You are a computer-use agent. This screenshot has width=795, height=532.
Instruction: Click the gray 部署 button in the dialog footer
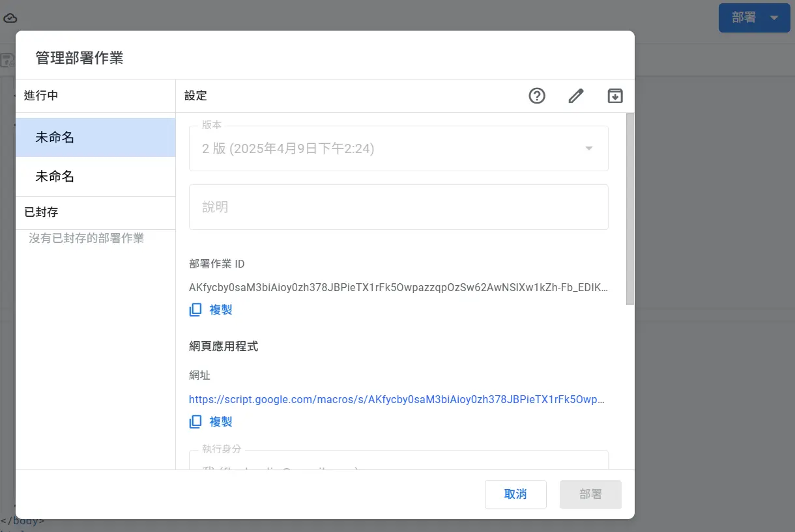[590, 494]
